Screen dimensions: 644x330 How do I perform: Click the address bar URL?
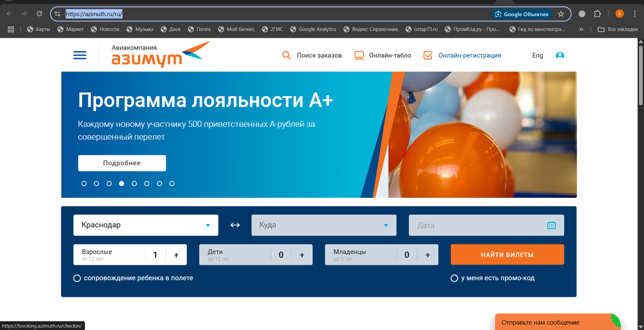click(x=94, y=14)
